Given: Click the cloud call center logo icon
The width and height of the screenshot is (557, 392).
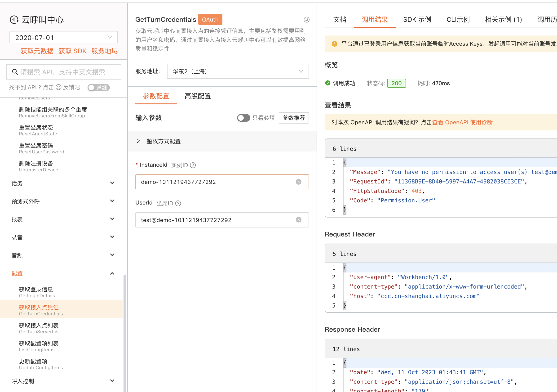Looking at the screenshot, I should [14, 20].
